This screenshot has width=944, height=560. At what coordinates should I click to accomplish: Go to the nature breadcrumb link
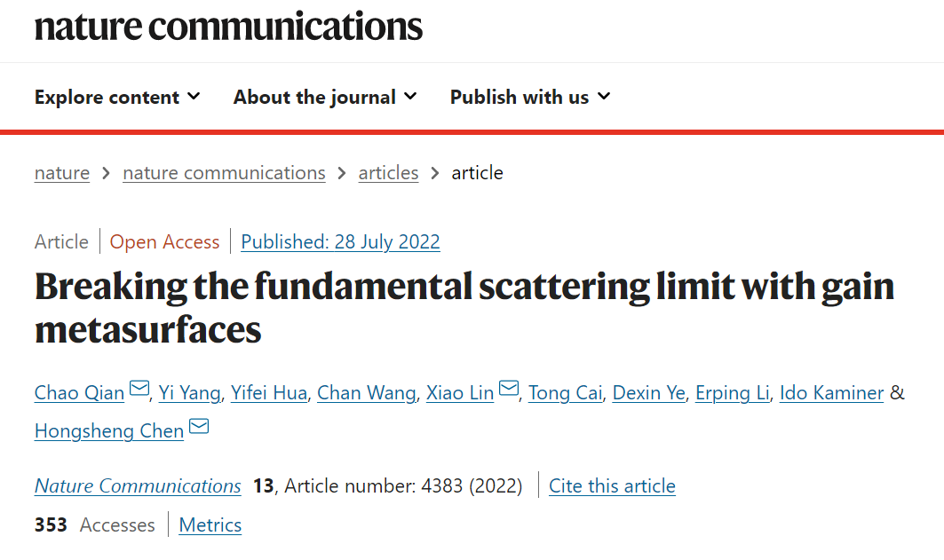tap(62, 173)
